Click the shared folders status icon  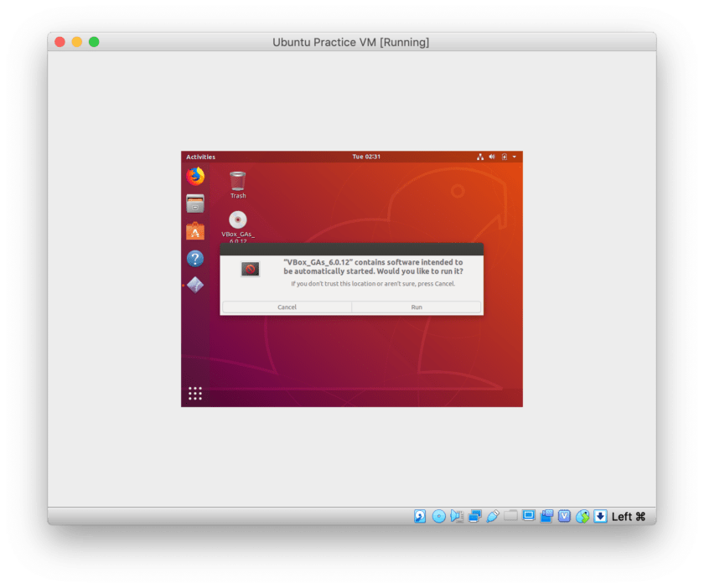[x=510, y=515]
